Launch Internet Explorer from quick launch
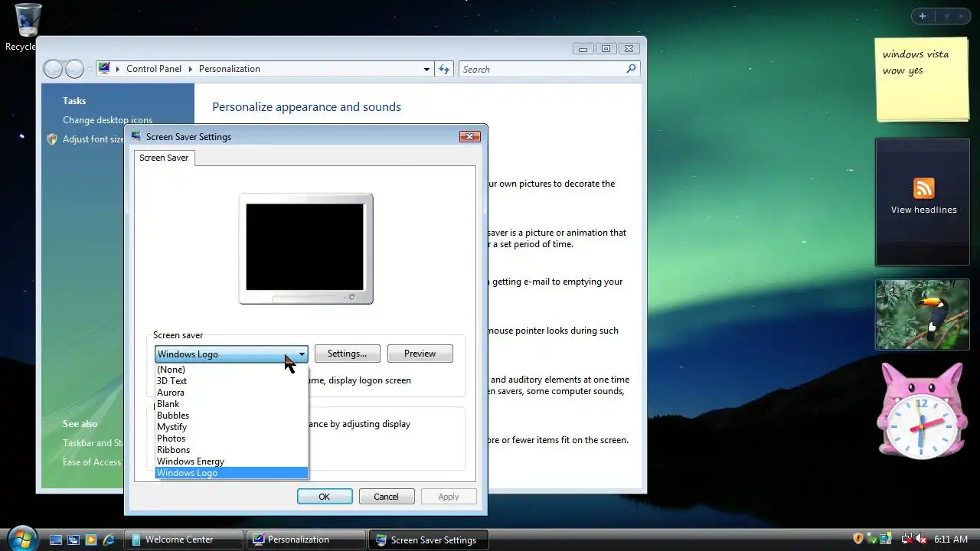This screenshot has height=551, width=980. 109,540
